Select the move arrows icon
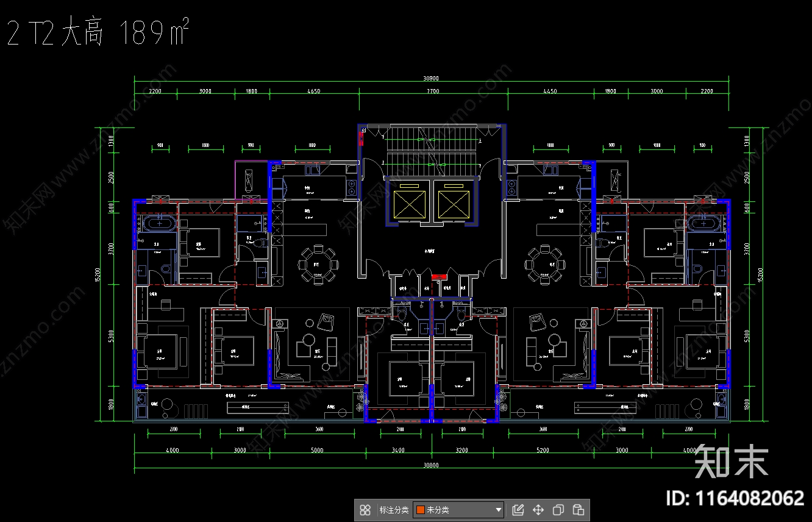Viewport: 812px width, 522px height. coord(538,510)
